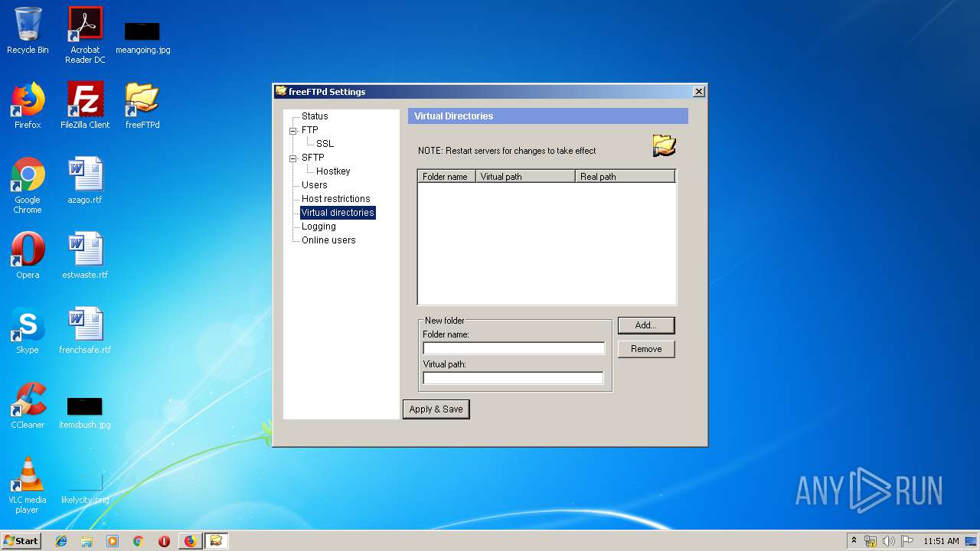Image resolution: width=980 pixels, height=551 pixels.
Task: Launch VLC media player shortcut
Action: tap(28, 485)
